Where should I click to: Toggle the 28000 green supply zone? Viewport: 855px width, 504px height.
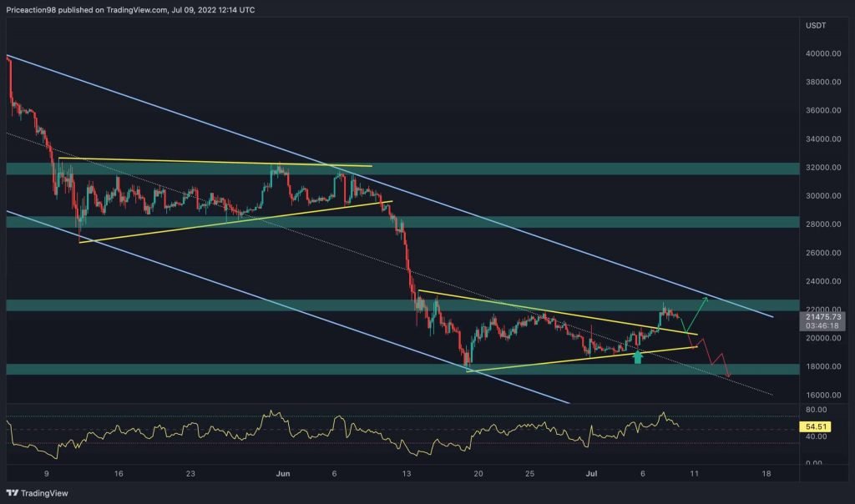(x=401, y=222)
